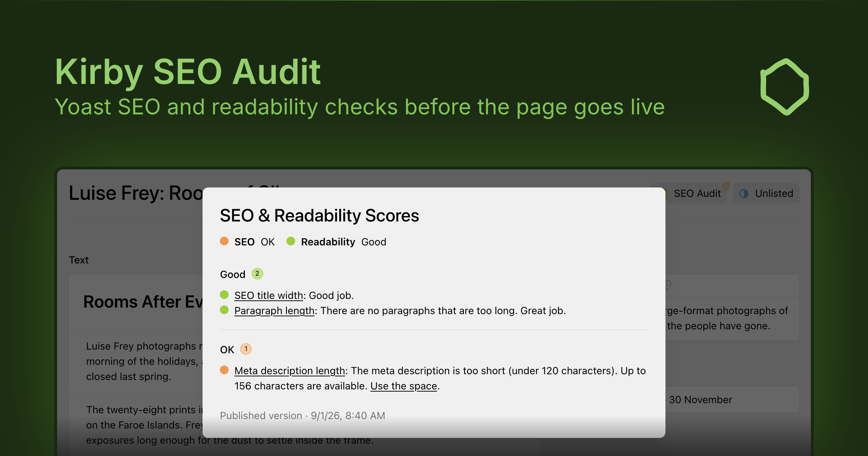The height and width of the screenshot is (456, 868).
Task: Click the 'Text' field label
Action: coord(79,260)
